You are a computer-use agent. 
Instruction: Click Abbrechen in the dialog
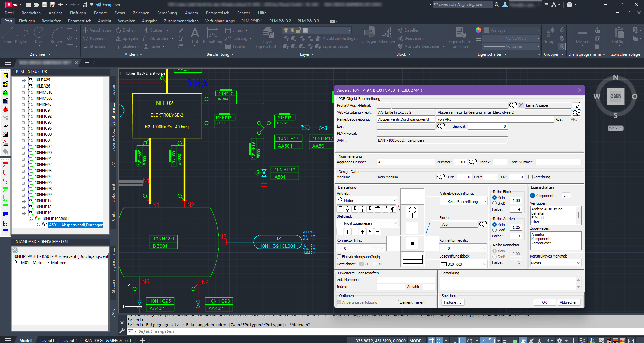(x=568, y=302)
